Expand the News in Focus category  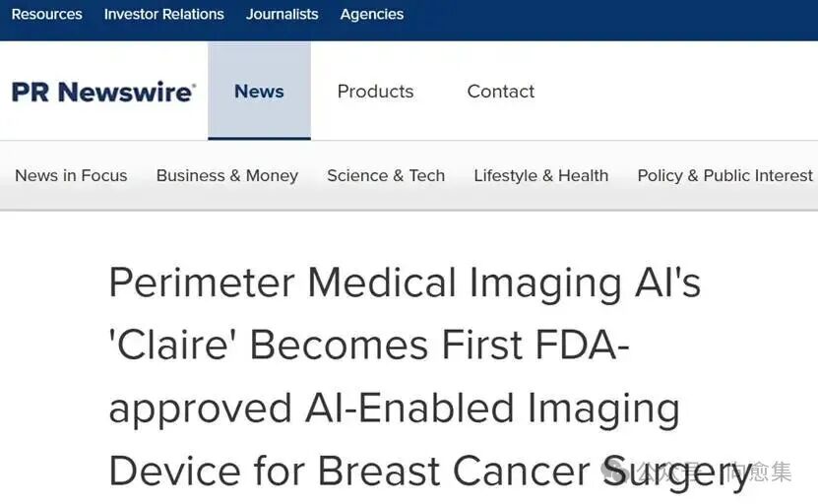pos(71,176)
